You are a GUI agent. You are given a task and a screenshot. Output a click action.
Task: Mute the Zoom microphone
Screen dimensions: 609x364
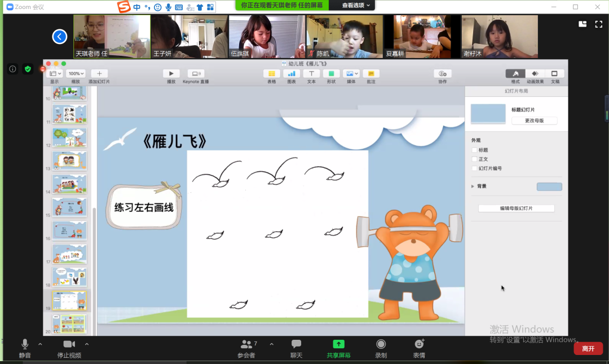pos(25,348)
